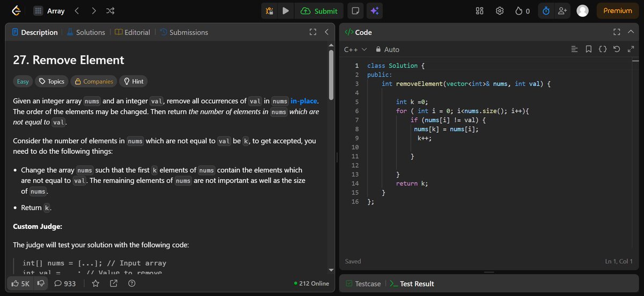Go to next problem arrow
The height and width of the screenshot is (296, 644).
tap(93, 11)
